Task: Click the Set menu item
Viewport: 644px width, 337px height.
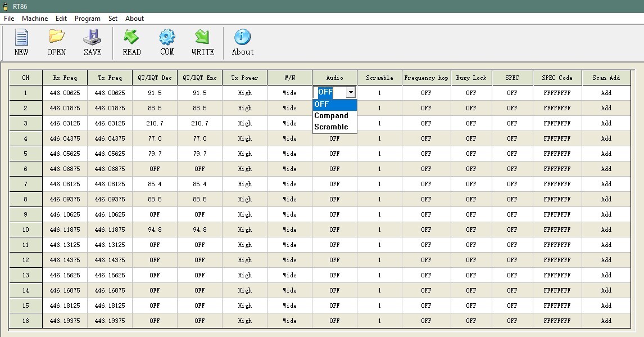Action: pyautogui.click(x=113, y=19)
